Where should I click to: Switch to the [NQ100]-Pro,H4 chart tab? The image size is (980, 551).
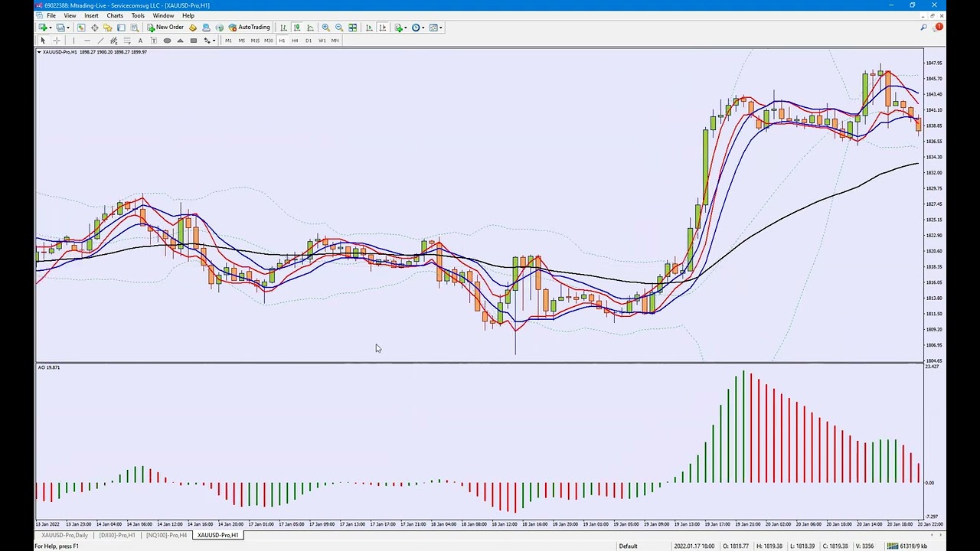click(166, 535)
